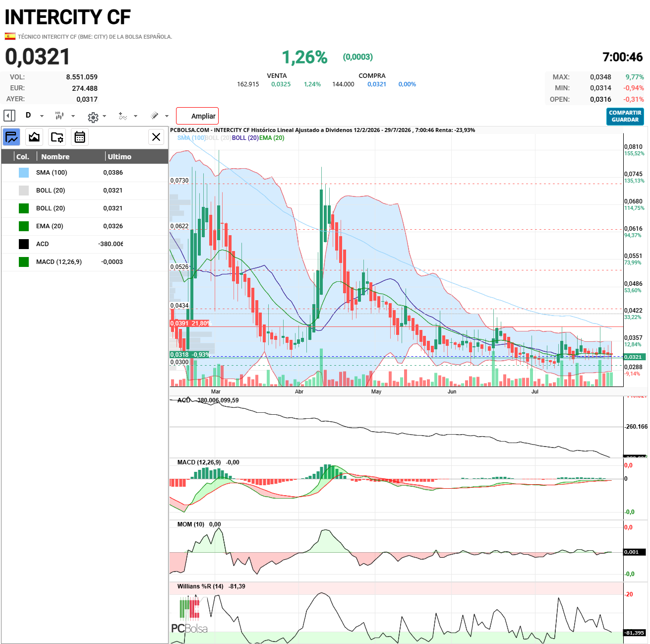Click the Abr label on time axis
Viewport: 650px width, 644px height.
tap(299, 392)
